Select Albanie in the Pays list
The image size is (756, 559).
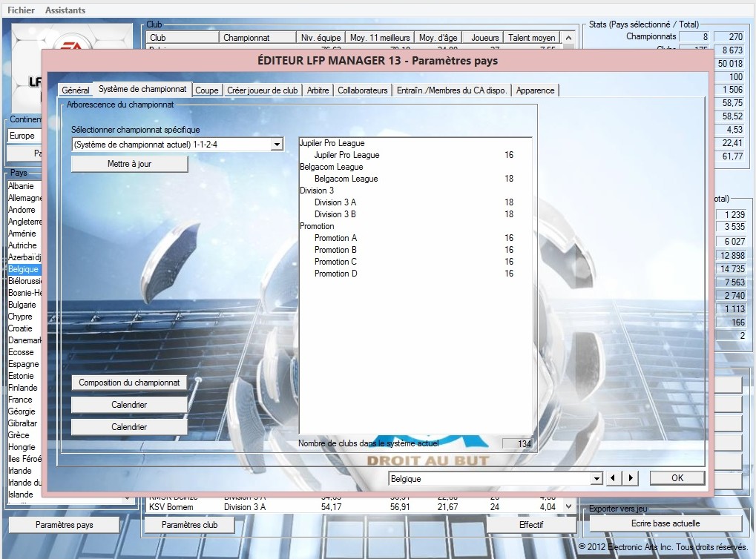click(22, 186)
